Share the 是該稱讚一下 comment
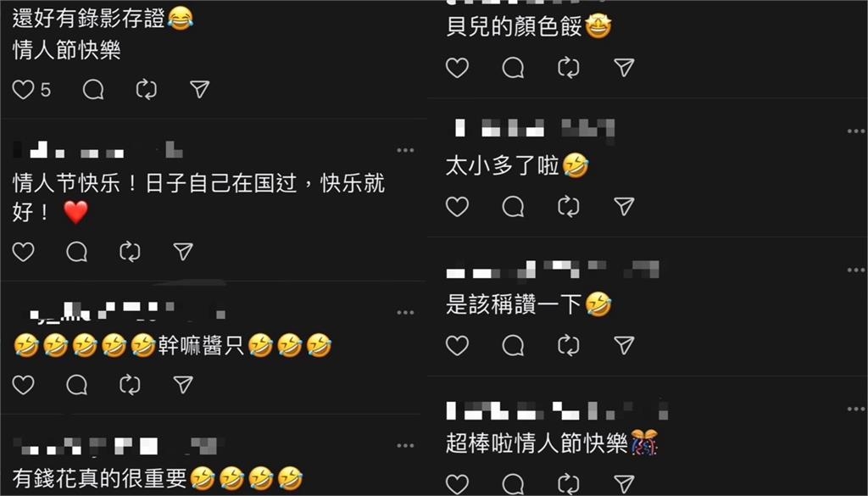 [x=624, y=345]
